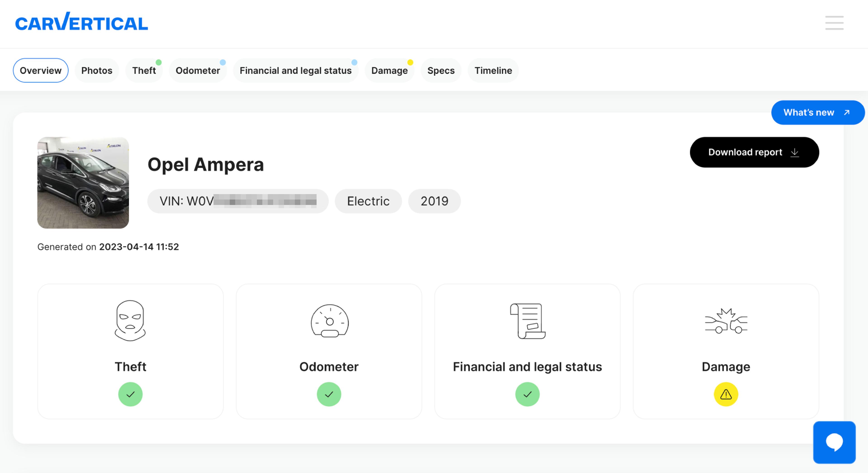Open the hamburger menu icon

pyautogui.click(x=834, y=23)
